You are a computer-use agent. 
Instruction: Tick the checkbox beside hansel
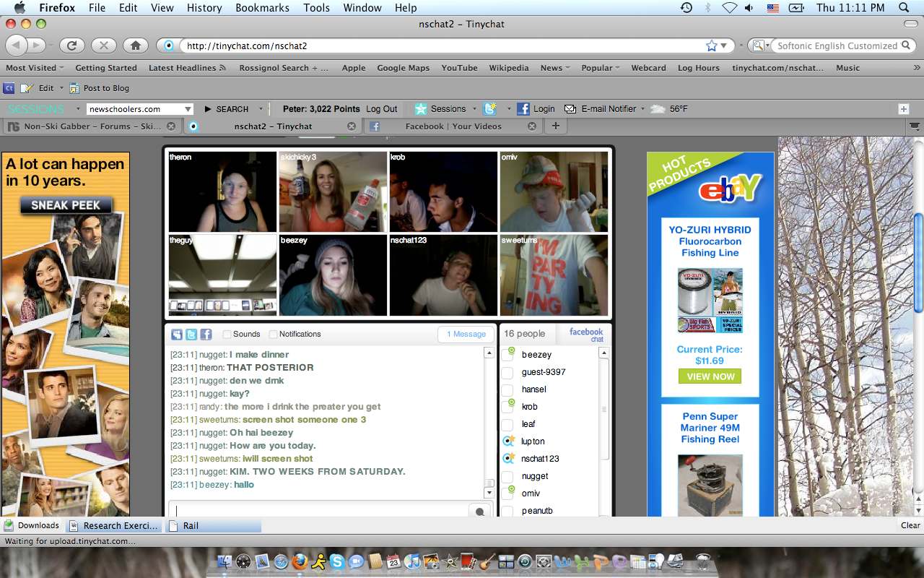point(507,389)
